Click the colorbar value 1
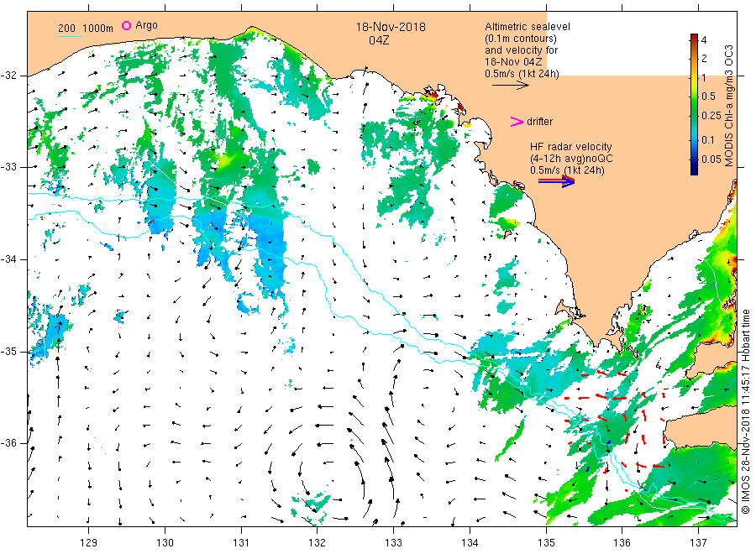756x554 pixels. pyautogui.click(x=704, y=77)
